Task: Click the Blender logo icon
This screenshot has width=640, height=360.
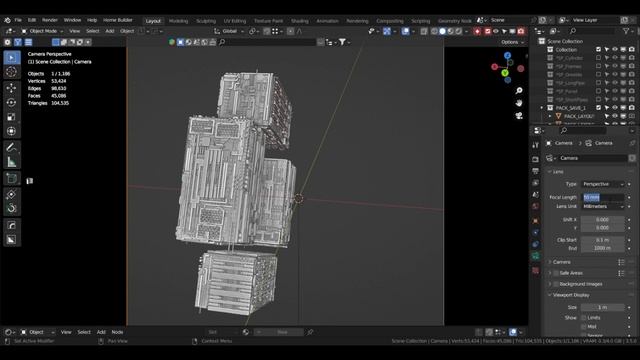Action: tap(7, 20)
